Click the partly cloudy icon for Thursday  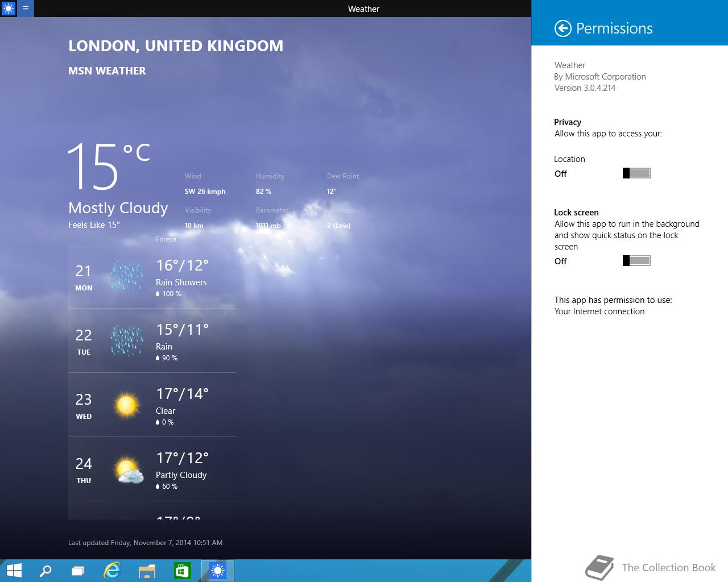128,469
